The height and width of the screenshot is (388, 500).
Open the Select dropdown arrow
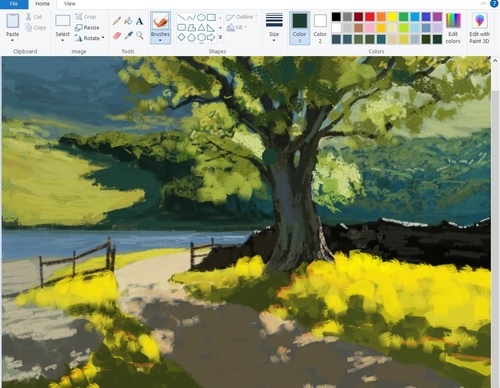click(x=62, y=40)
